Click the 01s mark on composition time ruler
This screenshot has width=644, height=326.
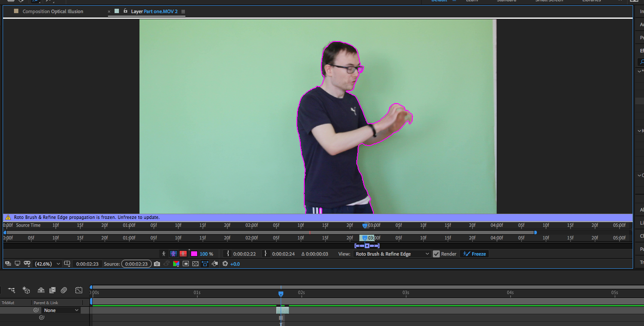[x=197, y=292]
